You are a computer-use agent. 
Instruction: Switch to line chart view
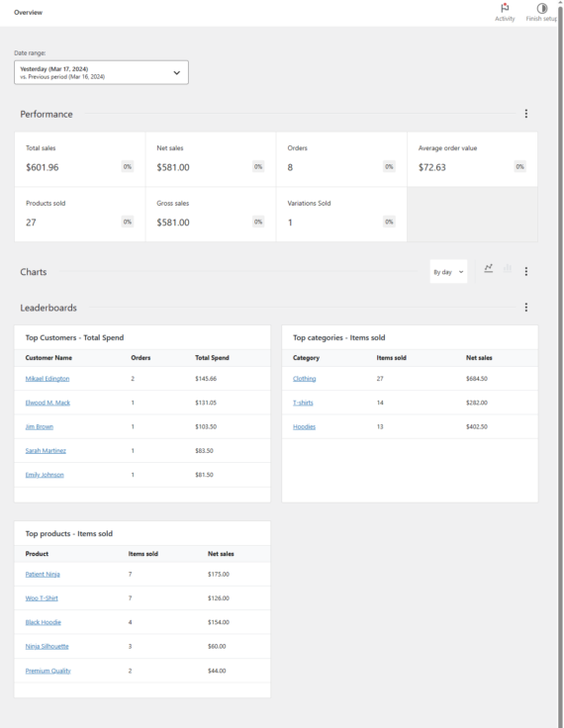(488, 268)
